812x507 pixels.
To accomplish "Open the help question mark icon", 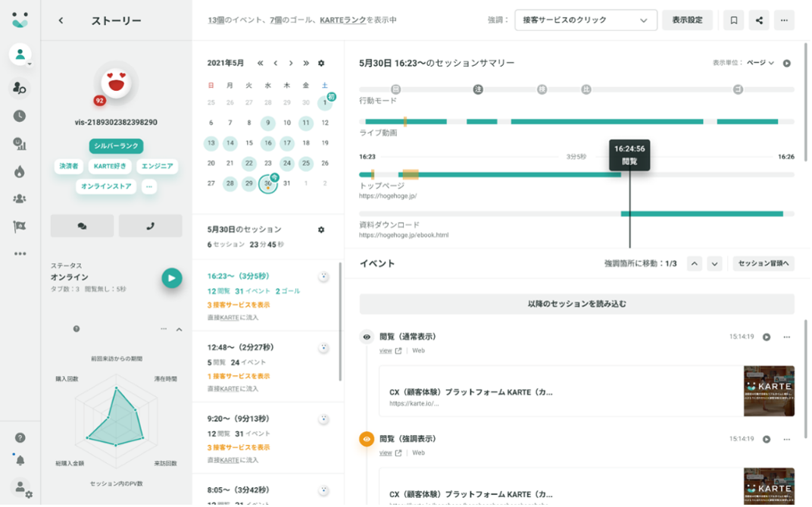I will pos(20,438).
